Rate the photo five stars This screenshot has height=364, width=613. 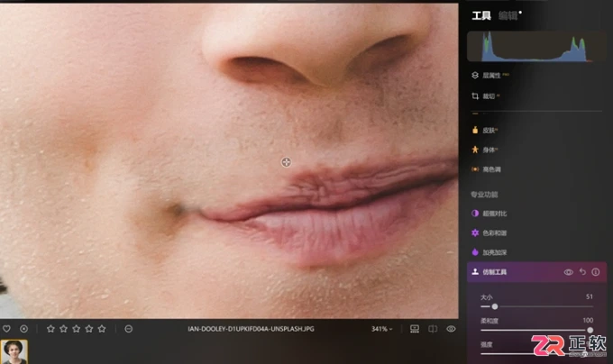(x=102, y=329)
